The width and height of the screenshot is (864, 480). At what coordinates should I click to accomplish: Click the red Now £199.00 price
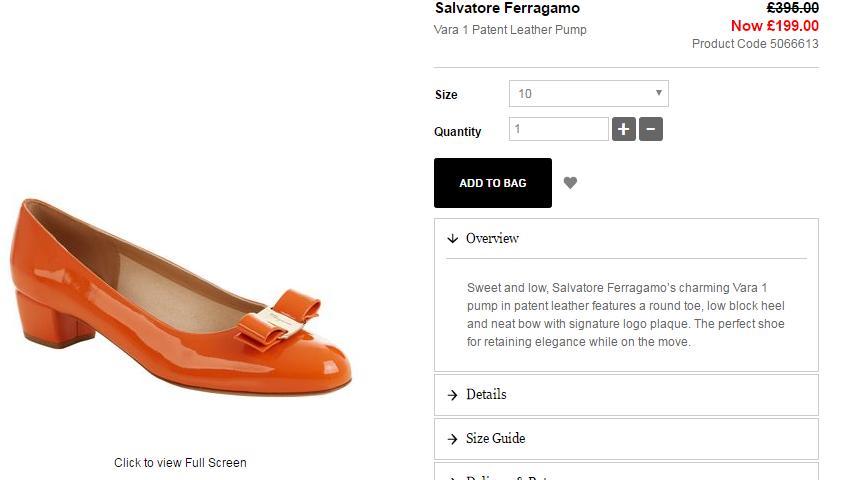click(774, 26)
